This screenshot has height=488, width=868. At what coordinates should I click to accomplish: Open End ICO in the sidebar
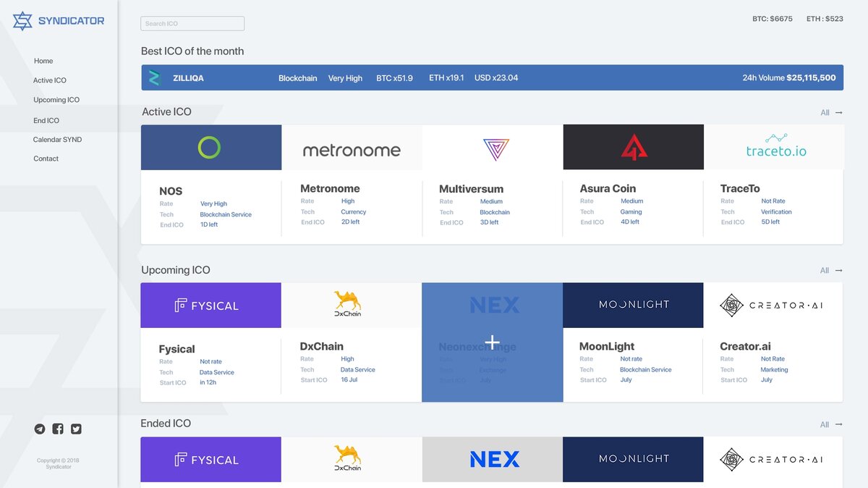click(46, 121)
